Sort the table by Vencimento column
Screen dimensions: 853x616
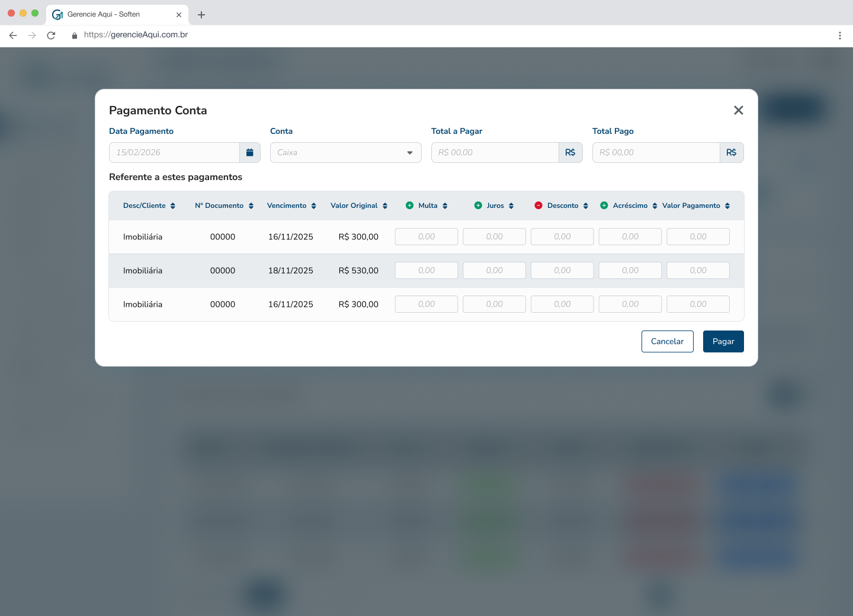pos(291,206)
